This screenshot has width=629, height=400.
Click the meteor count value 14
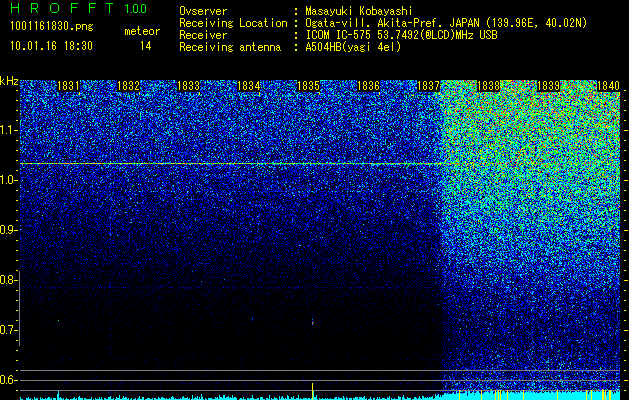pos(146,46)
